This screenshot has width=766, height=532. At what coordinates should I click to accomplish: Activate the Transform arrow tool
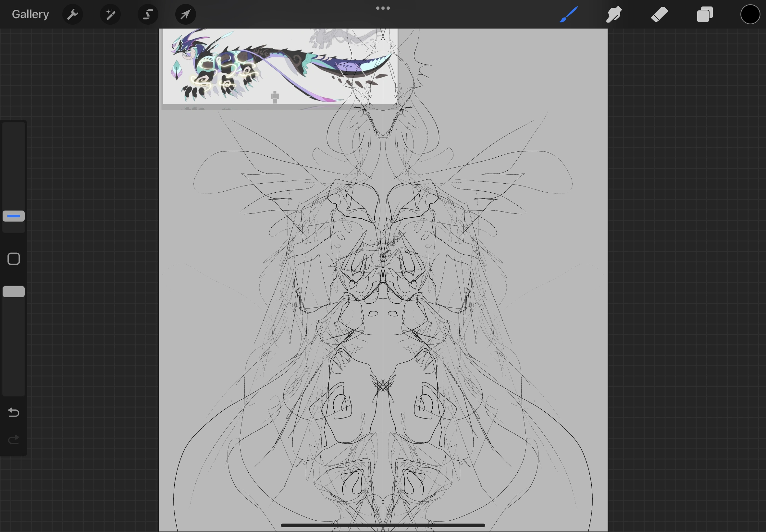[x=185, y=14]
